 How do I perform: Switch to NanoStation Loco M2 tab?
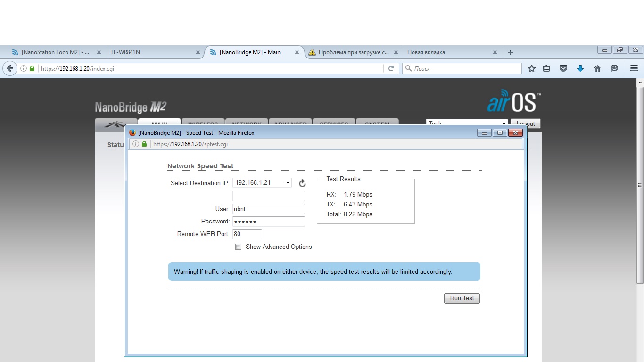tap(55, 52)
